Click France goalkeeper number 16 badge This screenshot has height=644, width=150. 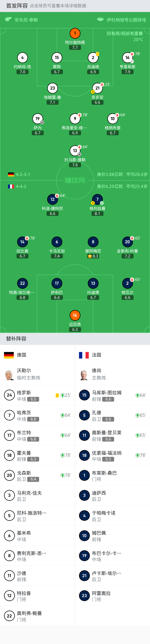75,315
